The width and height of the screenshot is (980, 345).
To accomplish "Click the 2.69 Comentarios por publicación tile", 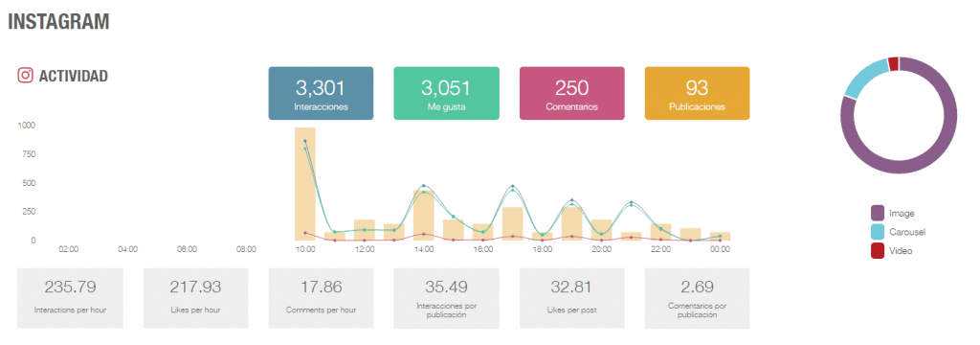I will [x=697, y=298].
